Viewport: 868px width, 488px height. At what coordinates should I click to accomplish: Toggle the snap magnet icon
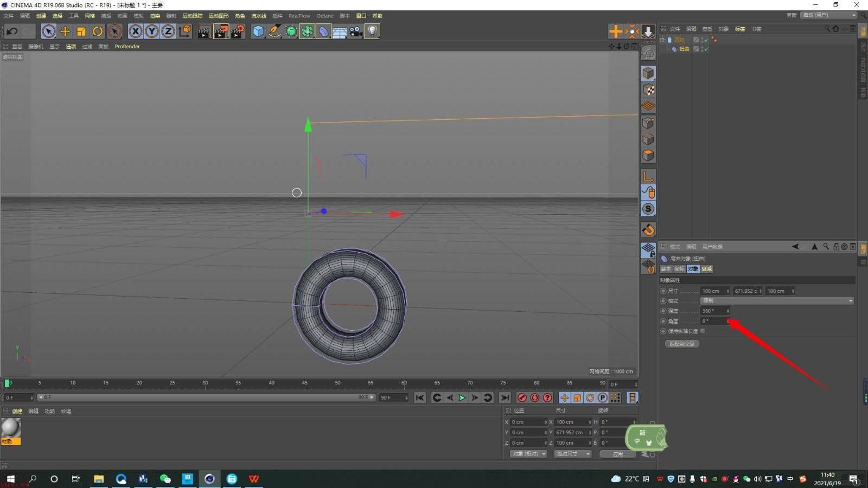coord(648,230)
